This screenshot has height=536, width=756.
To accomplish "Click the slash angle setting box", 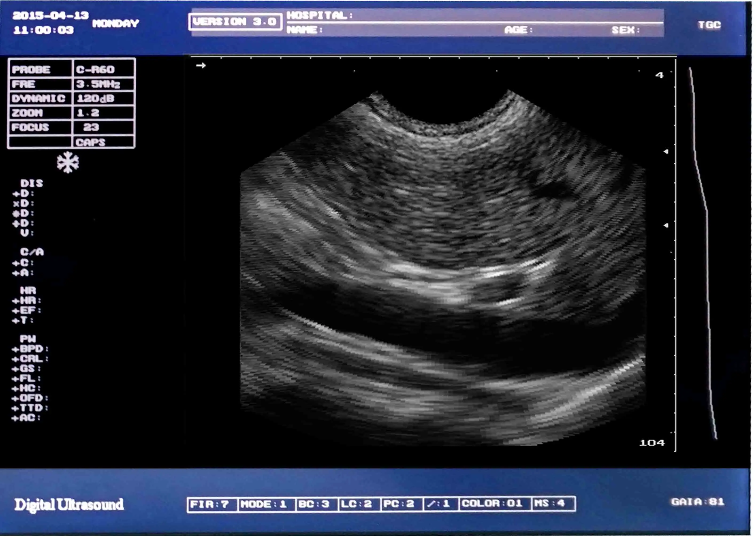I will click(441, 504).
